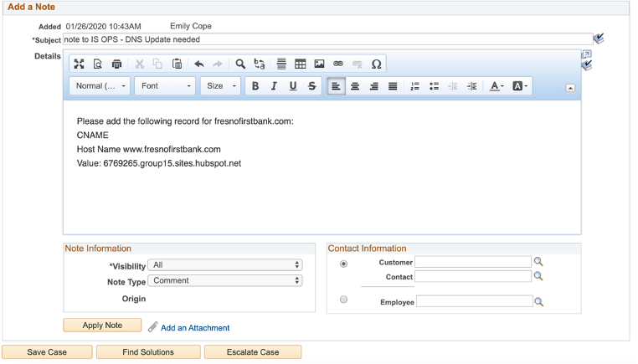The image size is (638, 364).
Task: Open the Visibility dropdown set to All
Action: click(x=224, y=265)
